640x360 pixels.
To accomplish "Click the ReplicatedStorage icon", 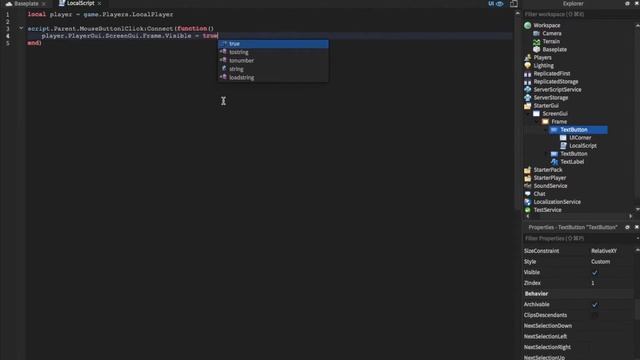I will pyautogui.click(x=527, y=82).
